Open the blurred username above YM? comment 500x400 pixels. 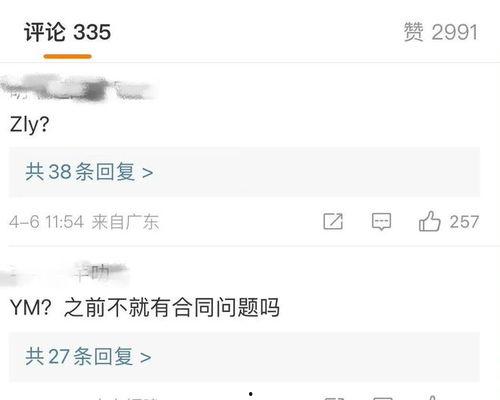pos(65,275)
